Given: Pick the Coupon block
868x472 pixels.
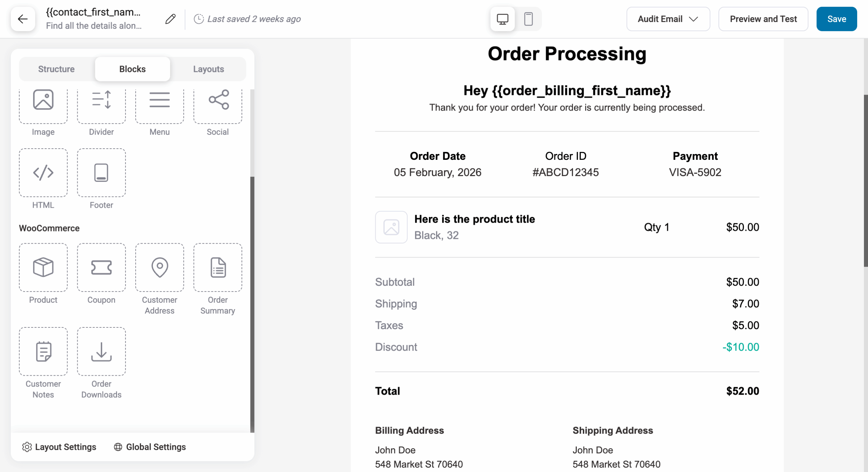Looking at the screenshot, I should click(101, 267).
